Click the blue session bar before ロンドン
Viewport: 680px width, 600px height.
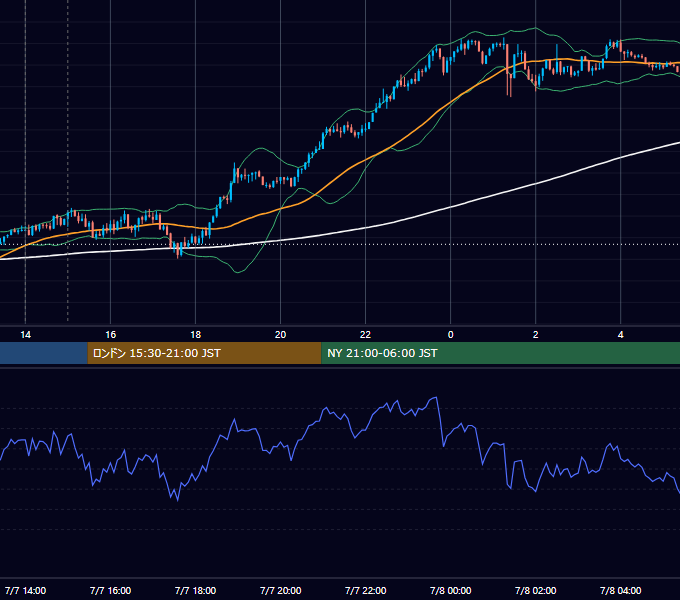(44, 353)
